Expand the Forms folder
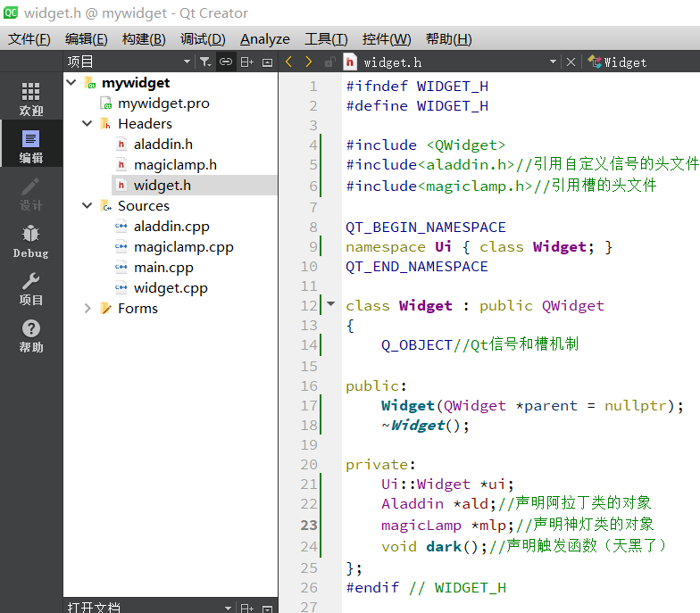 pos(87,309)
